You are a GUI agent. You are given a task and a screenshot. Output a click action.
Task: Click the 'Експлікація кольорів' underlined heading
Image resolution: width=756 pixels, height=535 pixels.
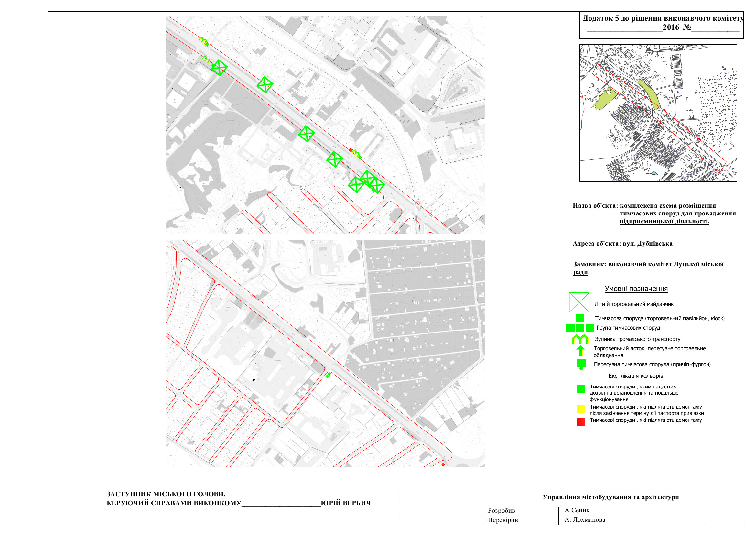[x=635, y=376]
